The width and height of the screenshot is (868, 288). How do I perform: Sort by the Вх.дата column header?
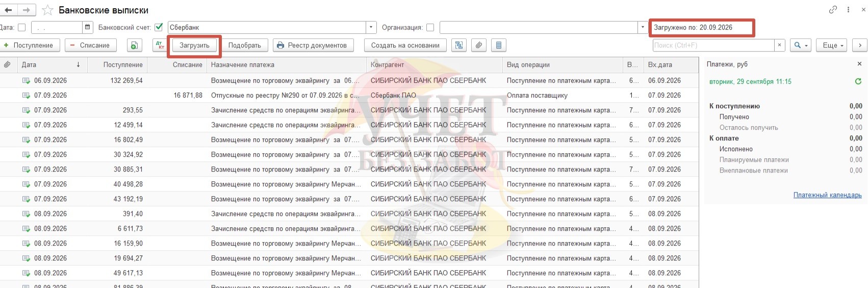[x=671, y=65]
